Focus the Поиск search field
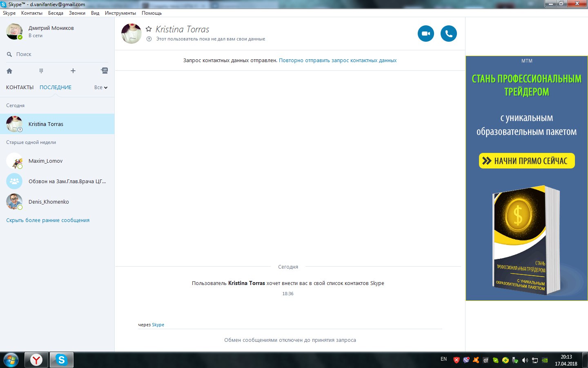The height and width of the screenshot is (368, 588). click(57, 54)
